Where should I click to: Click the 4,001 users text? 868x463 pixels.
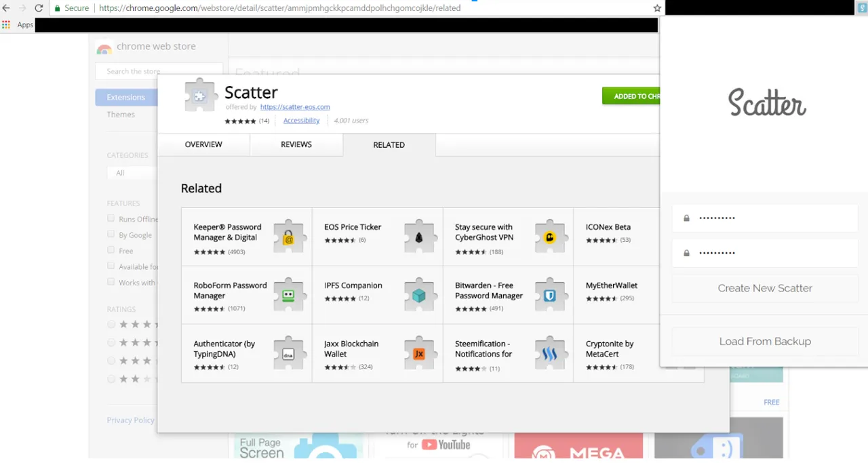tap(351, 121)
